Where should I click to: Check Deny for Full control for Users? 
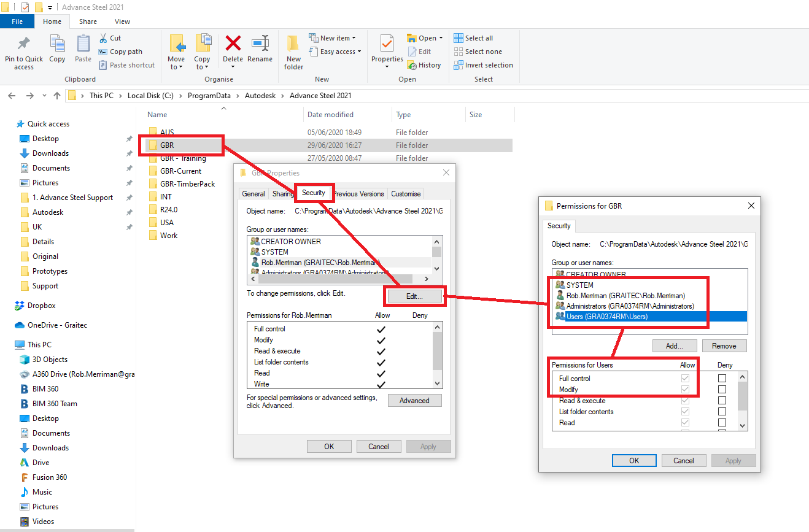pos(722,379)
